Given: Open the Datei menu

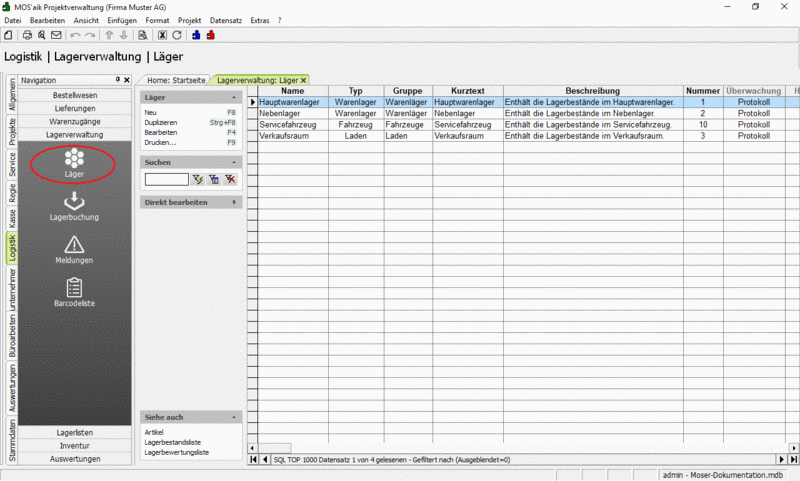Looking at the screenshot, I should [13, 20].
